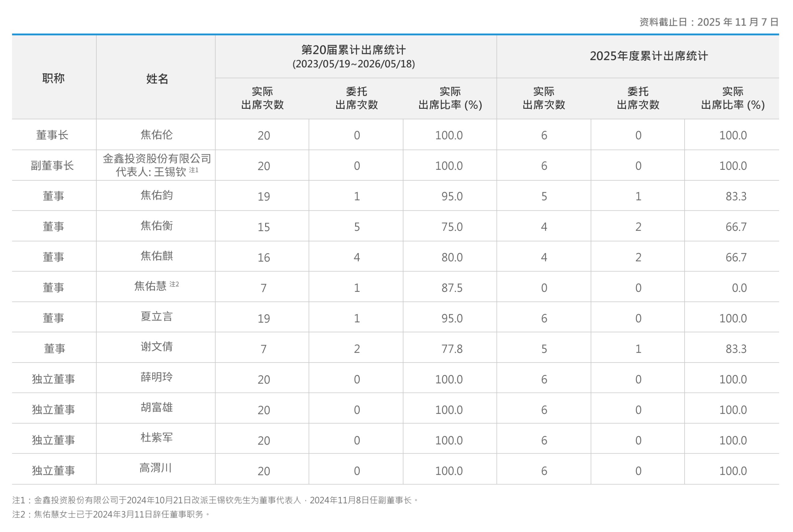Click 87.5 rate in 焦佑慧 row

click(x=452, y=288)
